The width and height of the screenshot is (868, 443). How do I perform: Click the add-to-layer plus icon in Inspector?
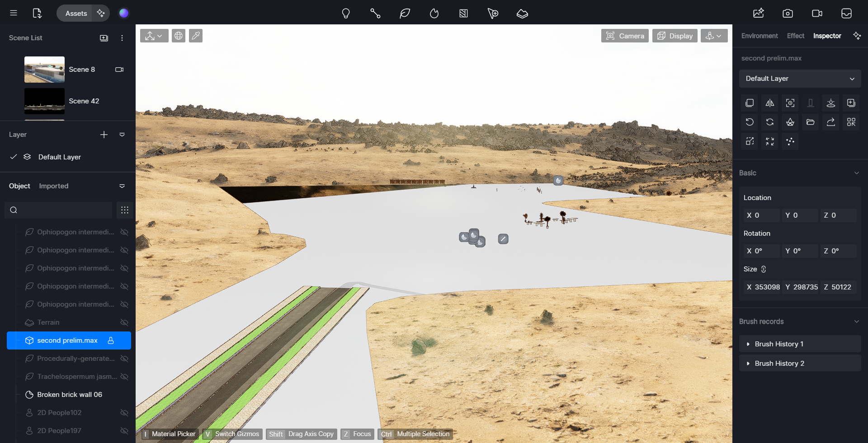(851, 103)
